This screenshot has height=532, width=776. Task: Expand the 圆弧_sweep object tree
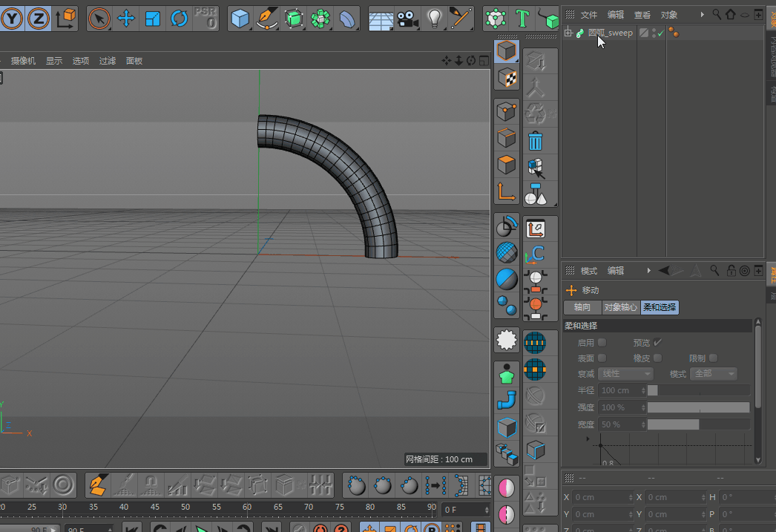(568, 33)
